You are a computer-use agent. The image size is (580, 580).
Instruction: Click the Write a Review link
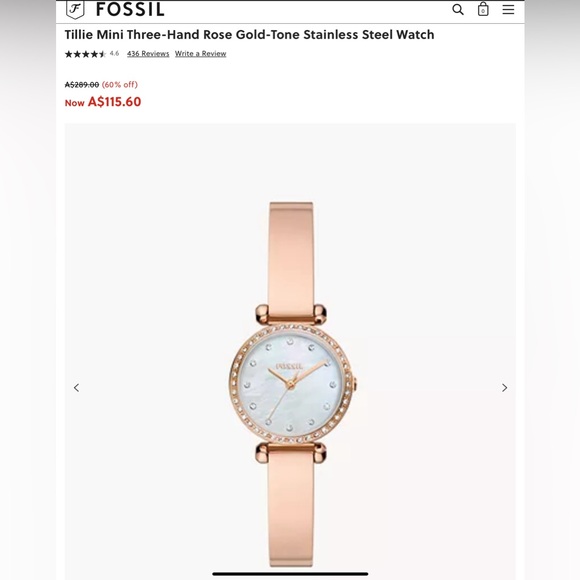pos(200,54)
